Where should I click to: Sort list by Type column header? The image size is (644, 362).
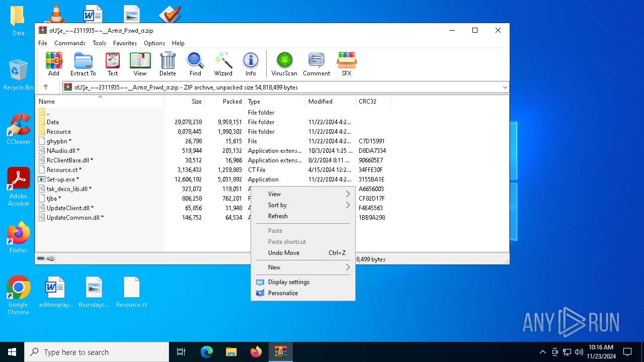(x=275, y=102)
